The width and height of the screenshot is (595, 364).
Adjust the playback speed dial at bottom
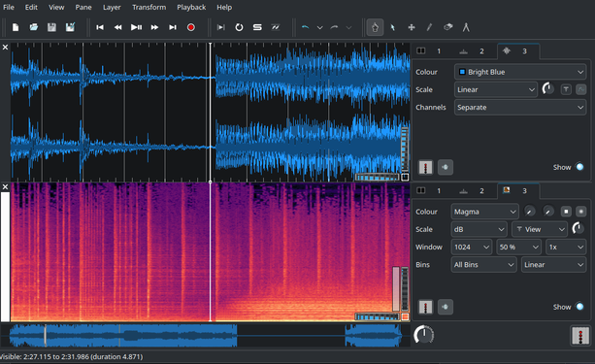(423, 335)
